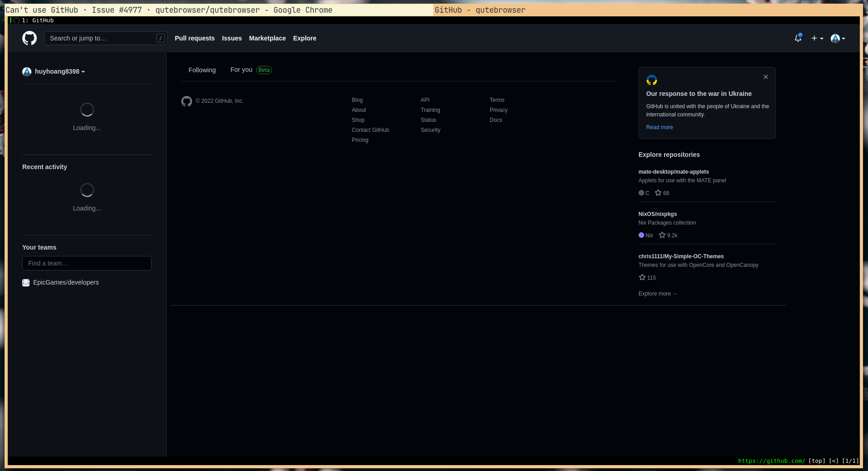Open Contact GitHub footer link
Screen dimensions: 868x471
coord(370,130)
